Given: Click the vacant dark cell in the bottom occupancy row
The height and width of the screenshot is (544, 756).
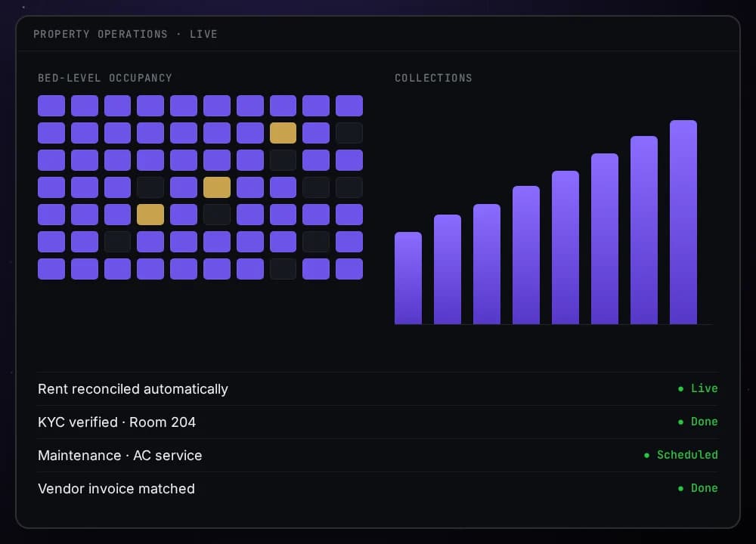Looking at the screenshot, I should click(x=283, y=269).
